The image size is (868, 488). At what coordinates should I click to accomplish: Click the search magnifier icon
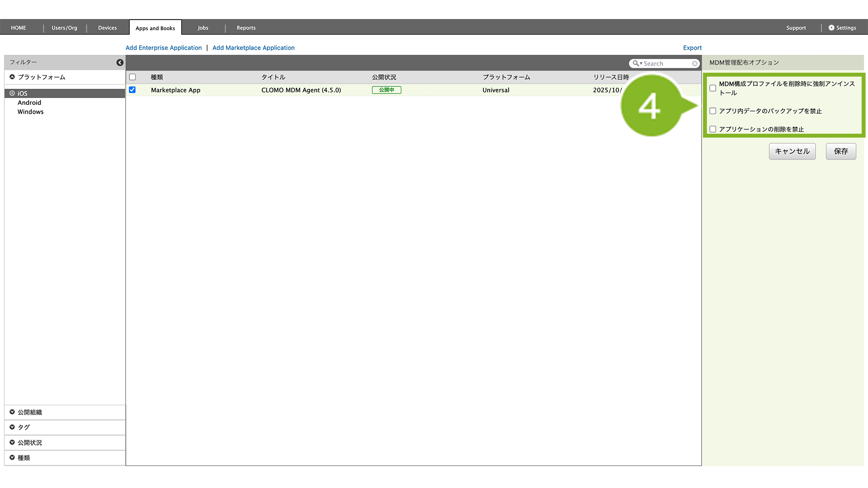[636, 63]
